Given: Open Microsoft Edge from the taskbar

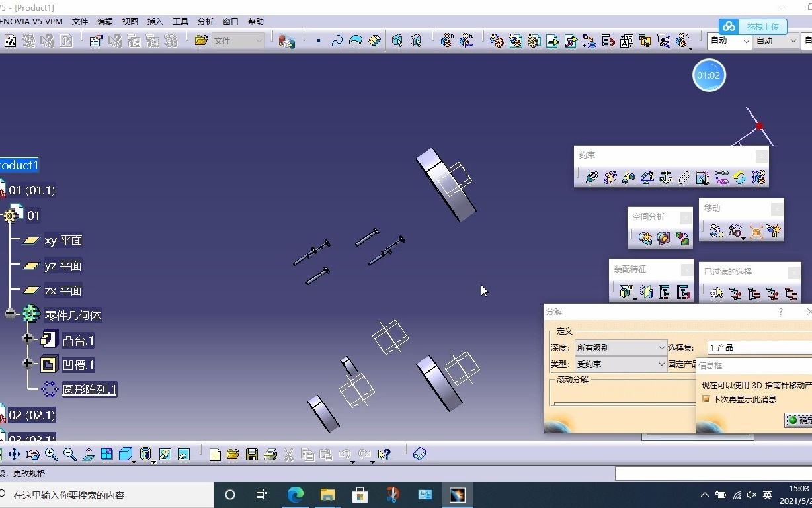Looking at the screenshot, I should point(295,495).
